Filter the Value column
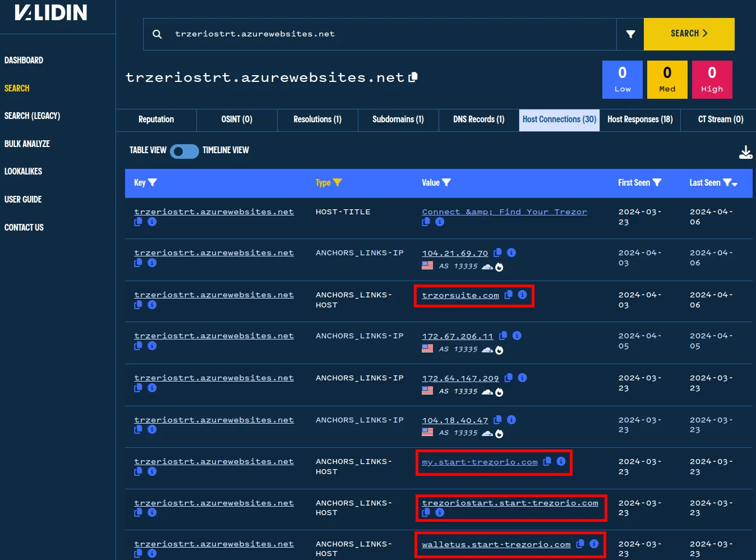 [446, 182]
